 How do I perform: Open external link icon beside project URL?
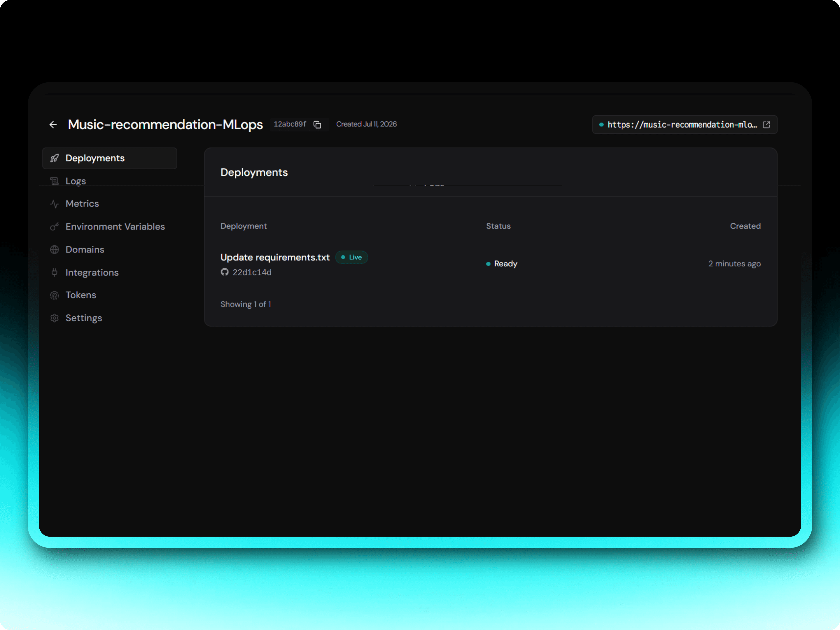766,124
